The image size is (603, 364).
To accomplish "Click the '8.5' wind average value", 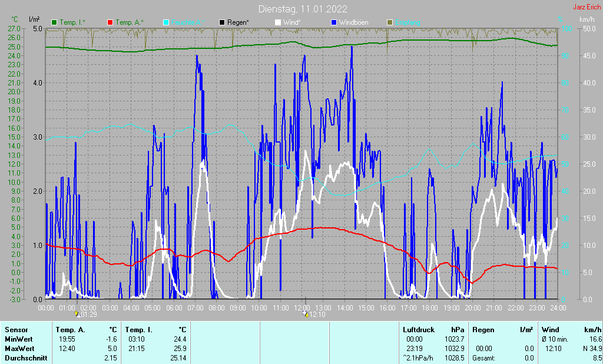I will (x=597, y=358).
